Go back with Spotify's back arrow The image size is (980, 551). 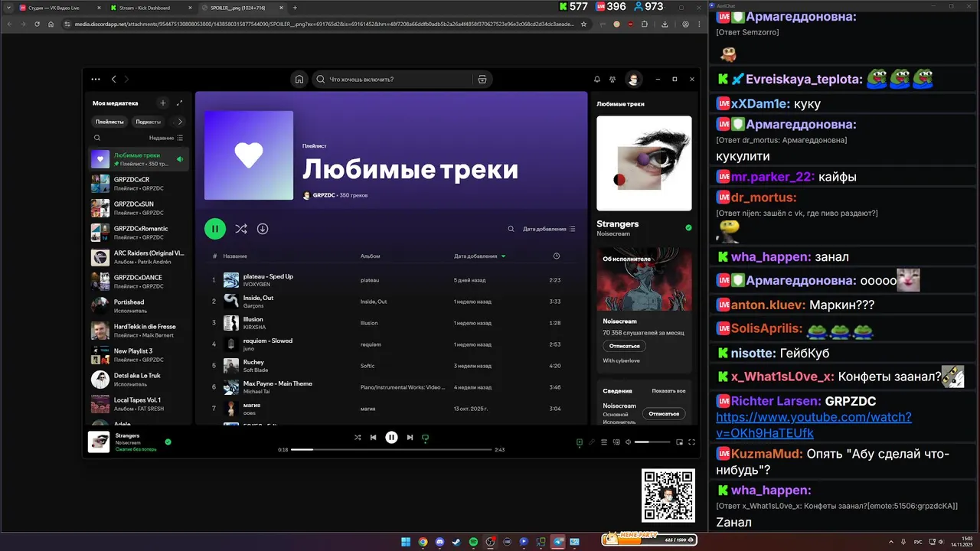coord(114,79)
